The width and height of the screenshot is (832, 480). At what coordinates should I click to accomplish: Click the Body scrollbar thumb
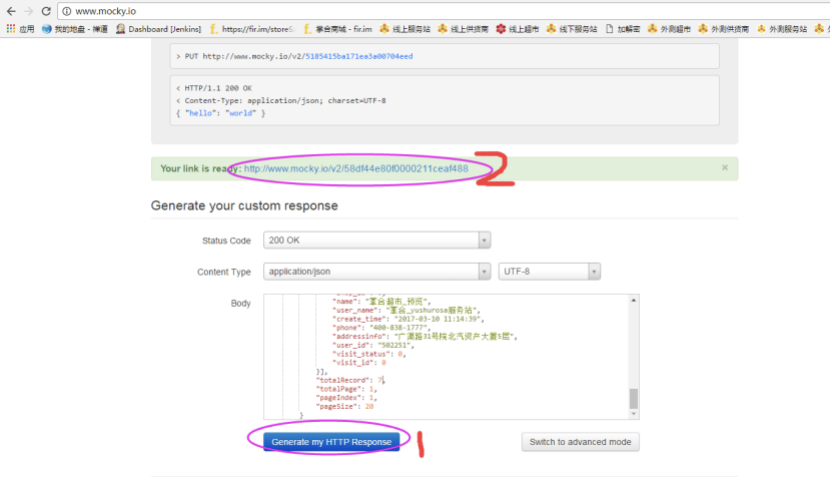click(634, 398)
